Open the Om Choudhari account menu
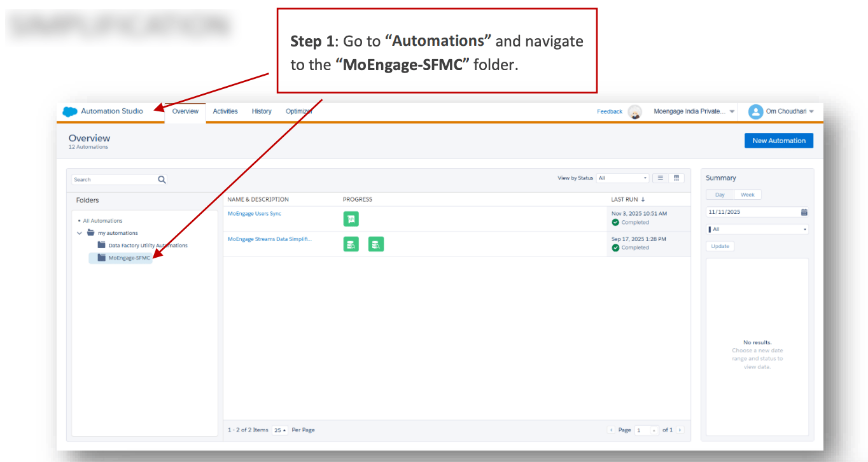Image resolution: width=868 pixels, height=462 pixels. [x=790, y=111]
